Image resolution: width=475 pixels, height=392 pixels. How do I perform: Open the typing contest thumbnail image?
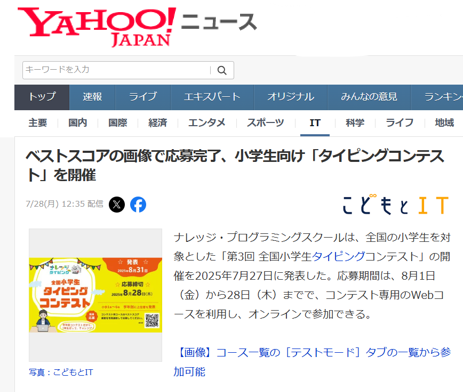coord(95,295)
